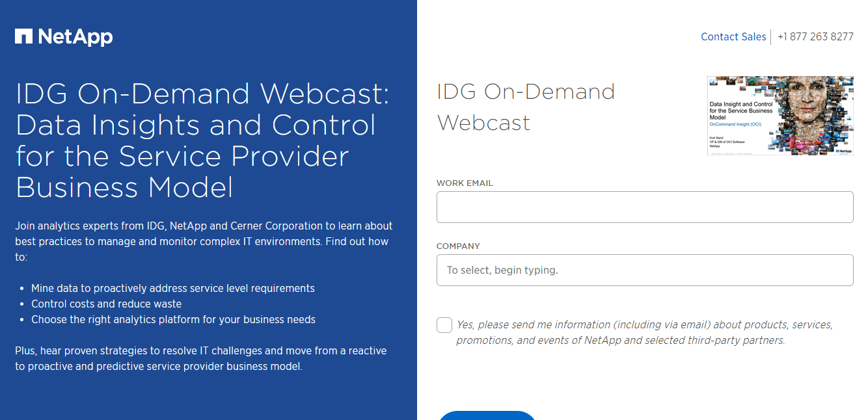Click the IDG On-Demand Webcast form heading
The image size is (868, 420).
tap(526, 107)
